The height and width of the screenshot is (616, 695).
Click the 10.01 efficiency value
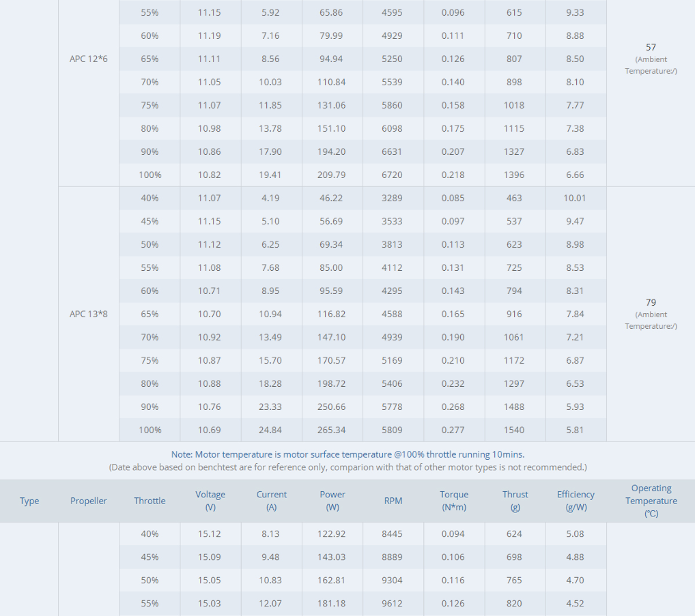[575, 198]
